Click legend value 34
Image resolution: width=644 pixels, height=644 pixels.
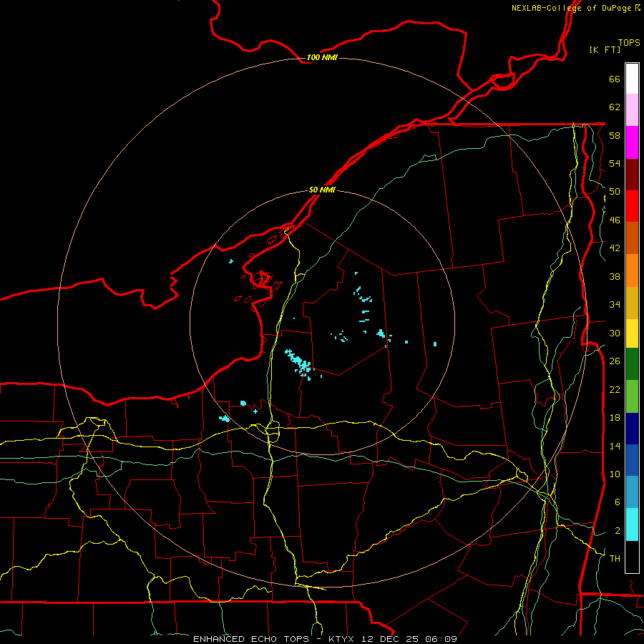tap(615, 305)
